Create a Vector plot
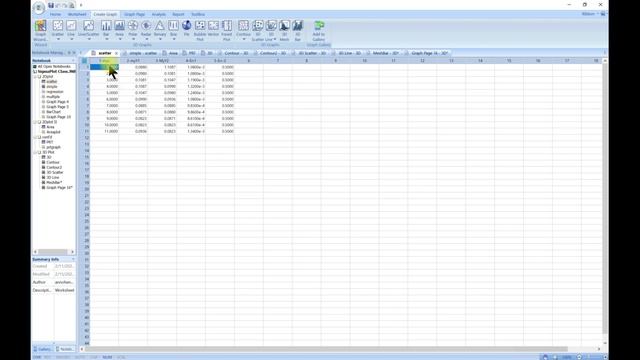The height and width of the screenshot is (360, 640). click(x=213, y=29)
